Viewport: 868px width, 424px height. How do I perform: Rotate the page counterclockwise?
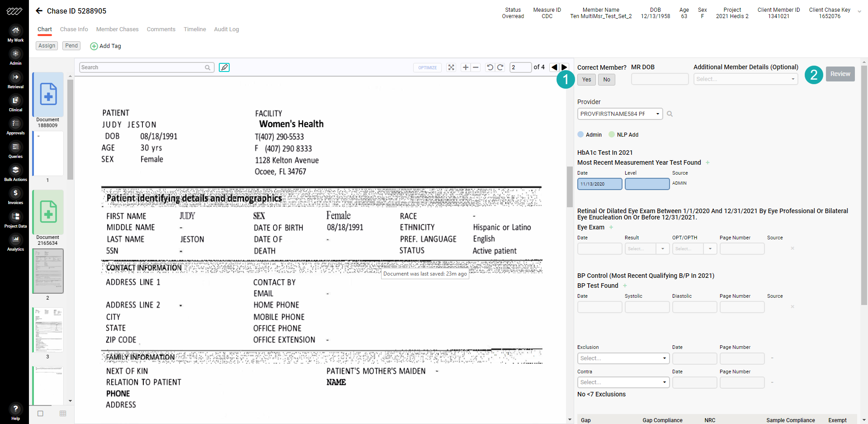[490, 67]
